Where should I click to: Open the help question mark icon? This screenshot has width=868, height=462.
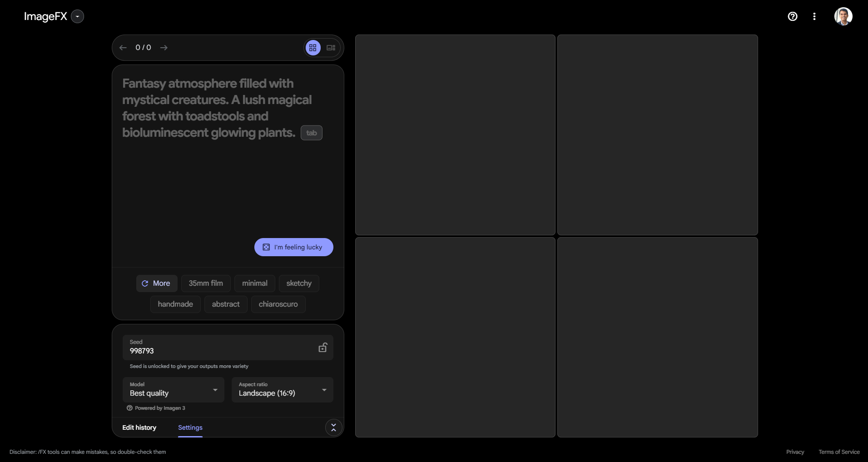793,16
